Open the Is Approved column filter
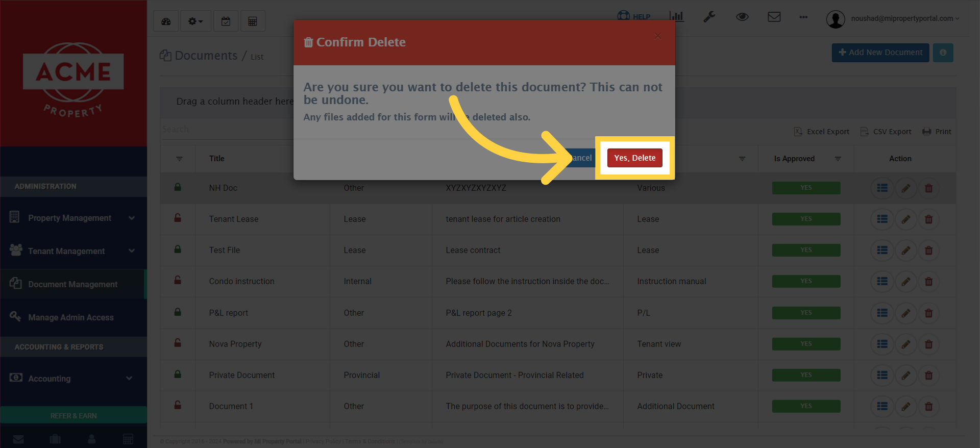 point(838,159)
